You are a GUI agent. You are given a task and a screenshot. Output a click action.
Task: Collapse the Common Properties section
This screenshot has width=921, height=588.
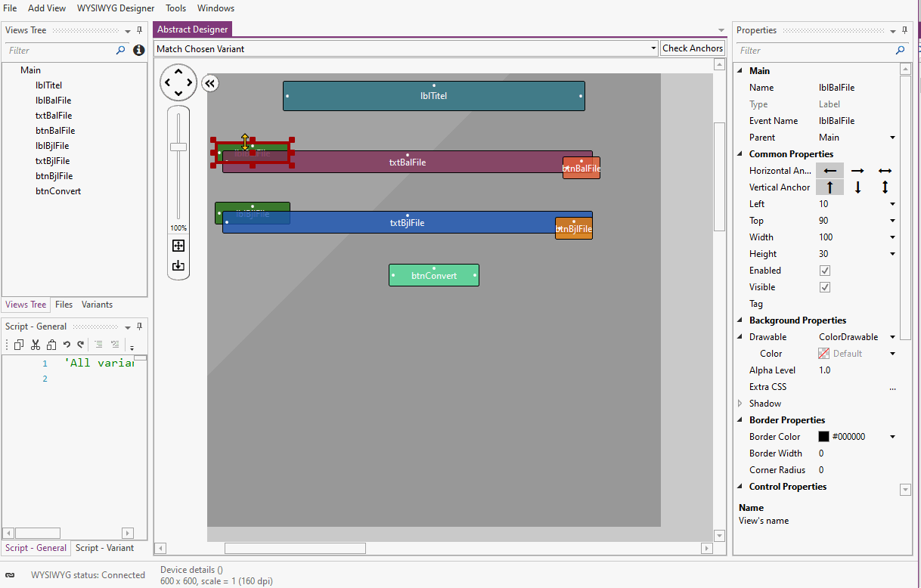pyautogui.click(x=740, y=154)
